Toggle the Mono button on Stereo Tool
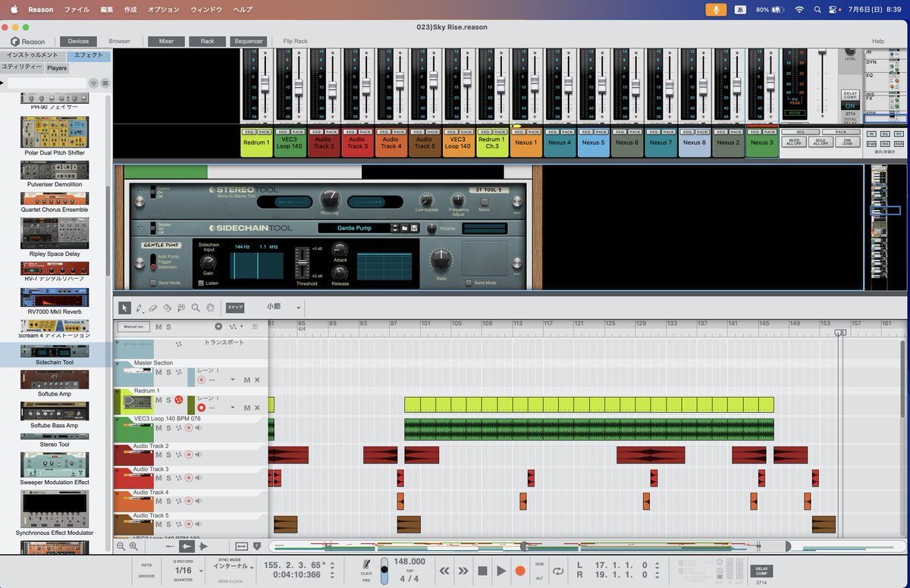The image size is (910, 588). click(x=484, y=201)
